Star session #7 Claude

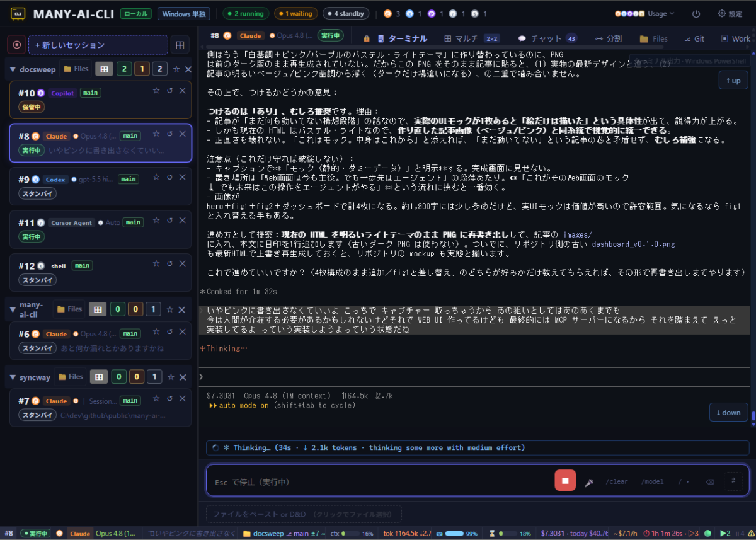pyautogui.click(x=156, y=399)
